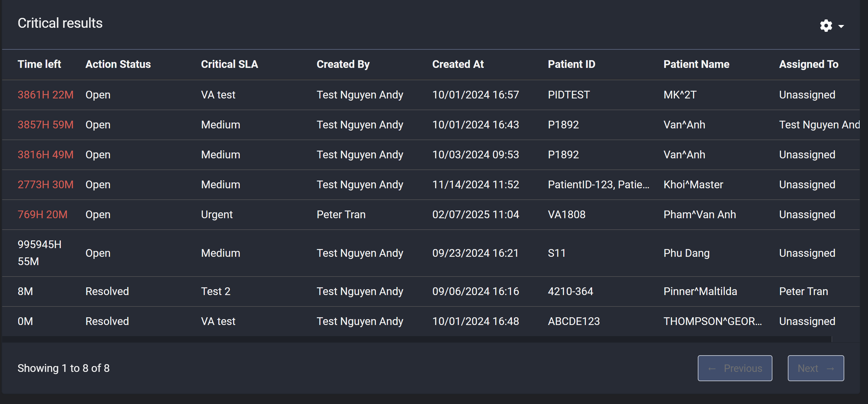Click patient name Pham^Van Anh

[x=700, y=215]
